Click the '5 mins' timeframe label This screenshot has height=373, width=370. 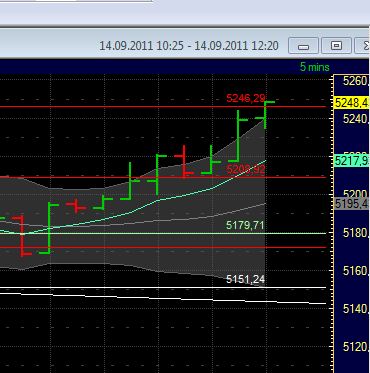click(x=315, y=67)
